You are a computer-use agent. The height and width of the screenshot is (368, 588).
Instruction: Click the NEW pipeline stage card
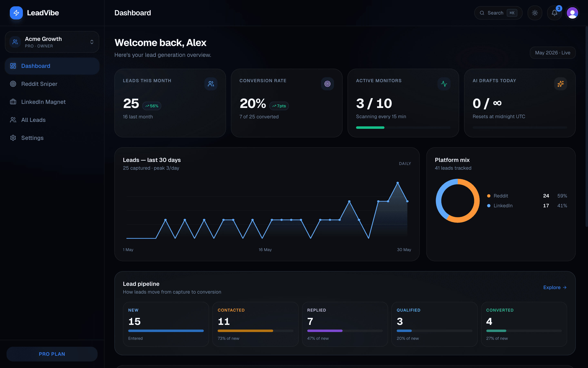click(x=166, y=324)
